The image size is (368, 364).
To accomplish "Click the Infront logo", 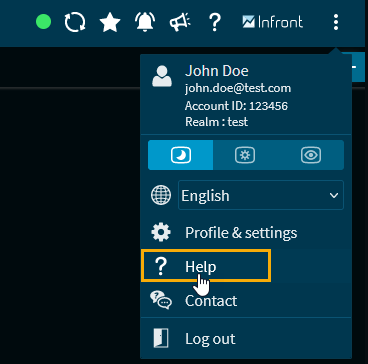I will (273, 22).
